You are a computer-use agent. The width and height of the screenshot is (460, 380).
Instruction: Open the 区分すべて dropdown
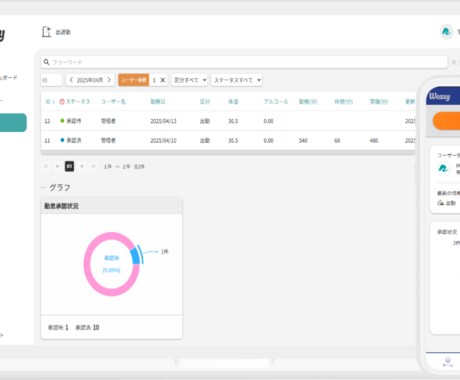pos(189,80)
